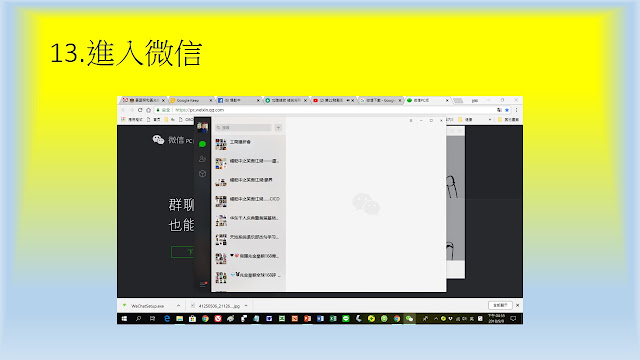Switch to the Google Keep browser tab

click(x=191, y=100)
